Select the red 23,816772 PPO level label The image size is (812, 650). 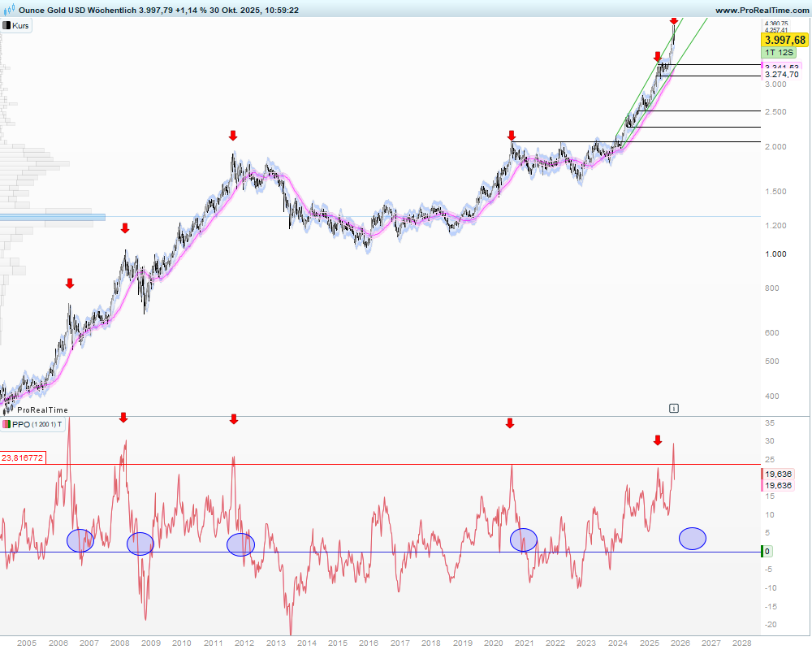pyautogui.click(x=23, y=458)
